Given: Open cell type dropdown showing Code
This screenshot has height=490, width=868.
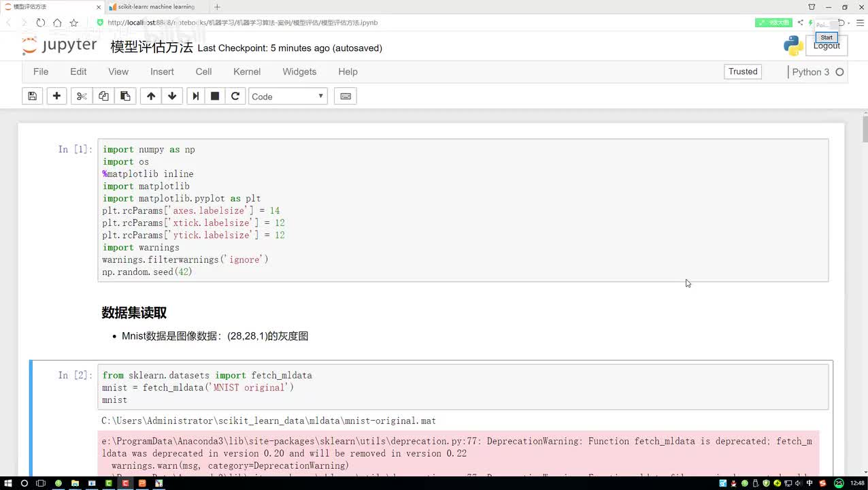Looking at the screenshot, I should point(288,96).
